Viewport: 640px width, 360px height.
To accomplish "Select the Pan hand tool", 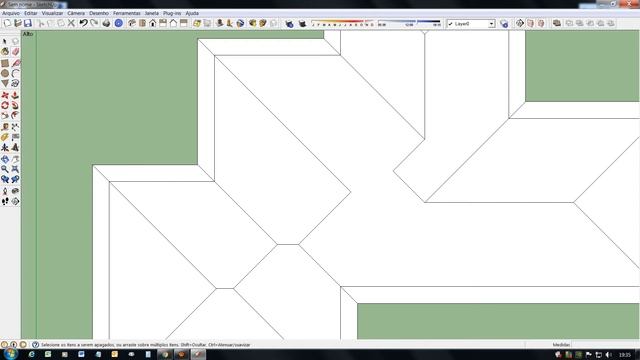I will pos(15,159).
